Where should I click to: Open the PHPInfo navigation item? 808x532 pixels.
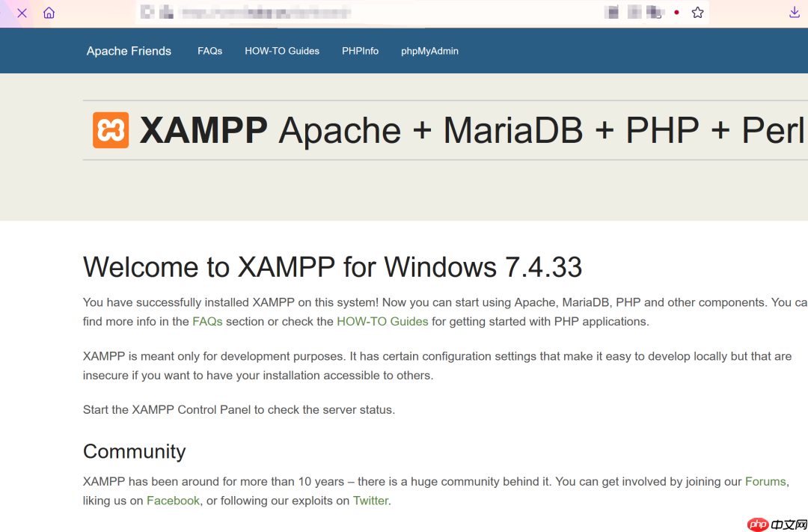pyautogui.click(x=360, y=51)
